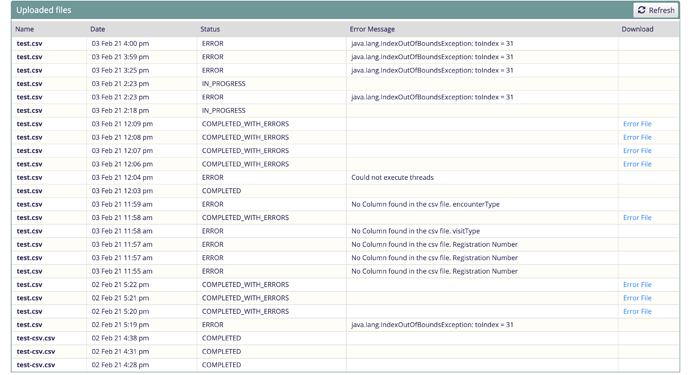Click error message mentioning encounterType
The image size is (690, 375).
point(425,204)
